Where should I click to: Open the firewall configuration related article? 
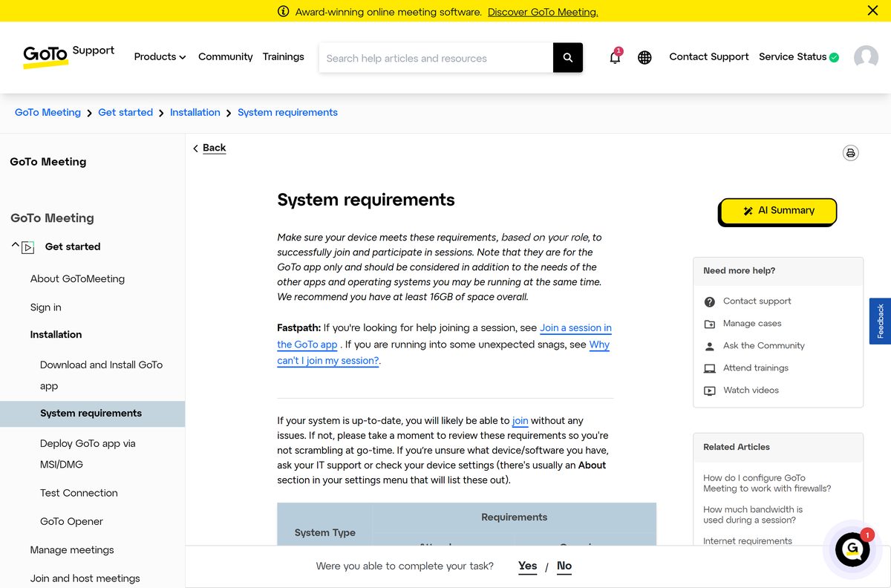click(767, 483)
